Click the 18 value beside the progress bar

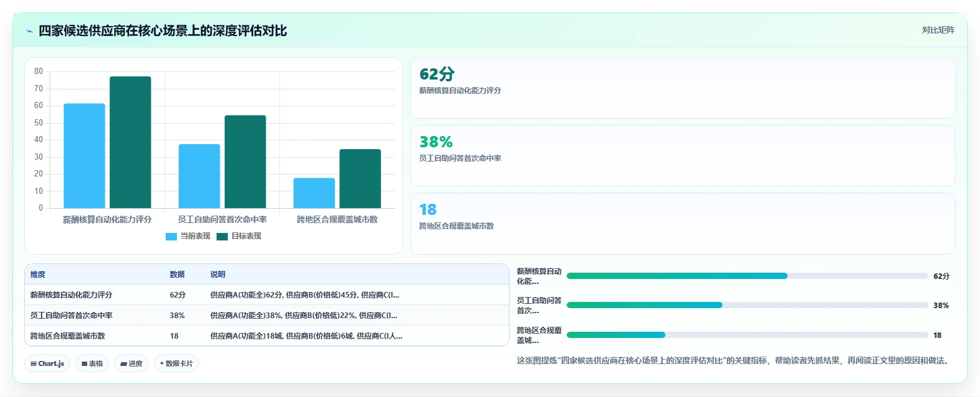click(937, 335)
